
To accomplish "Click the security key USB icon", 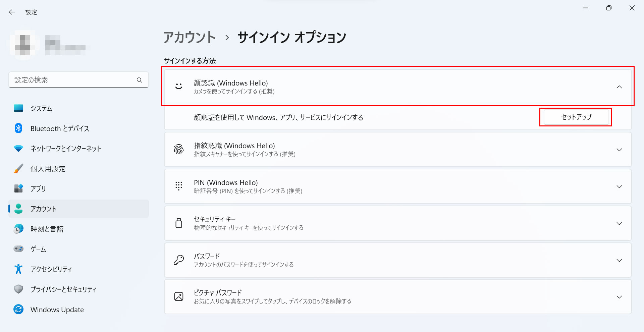I will (x=179, y=223).
